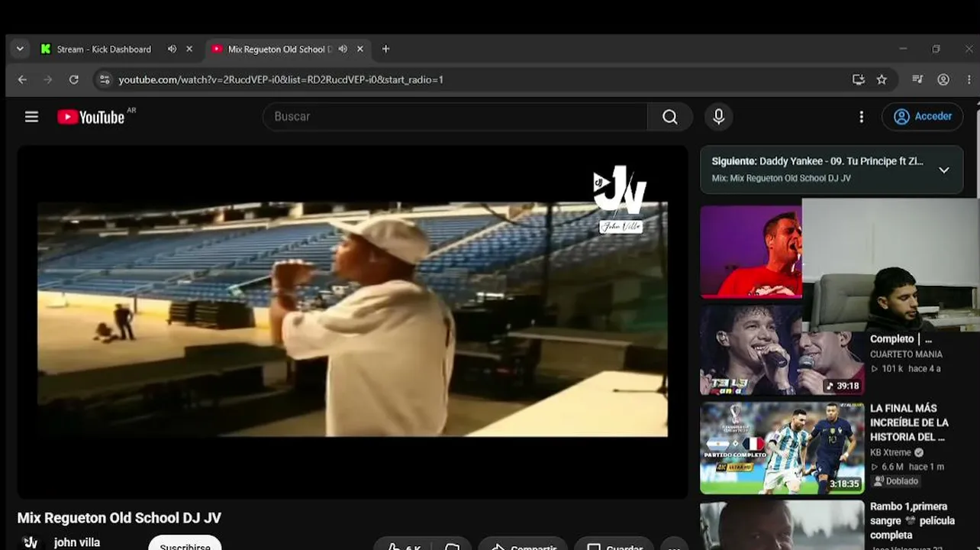
Task: Save the video with Guardar
Action: tap(614, 545)
